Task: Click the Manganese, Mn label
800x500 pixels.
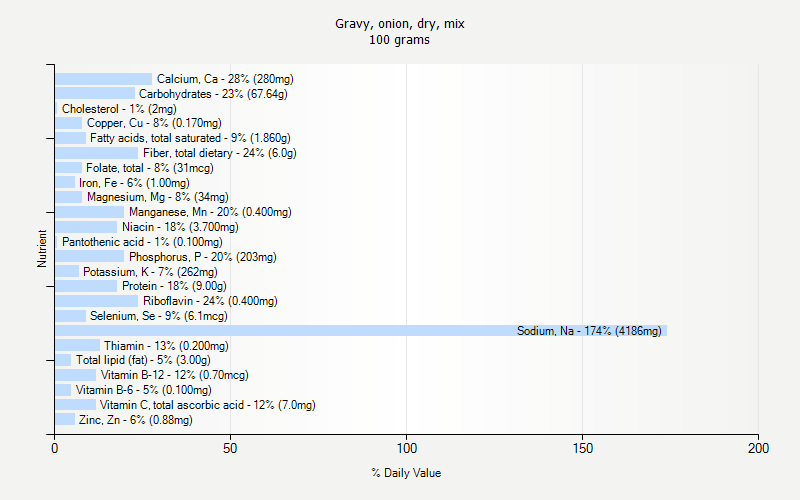Action: click(x=210, y=212)
